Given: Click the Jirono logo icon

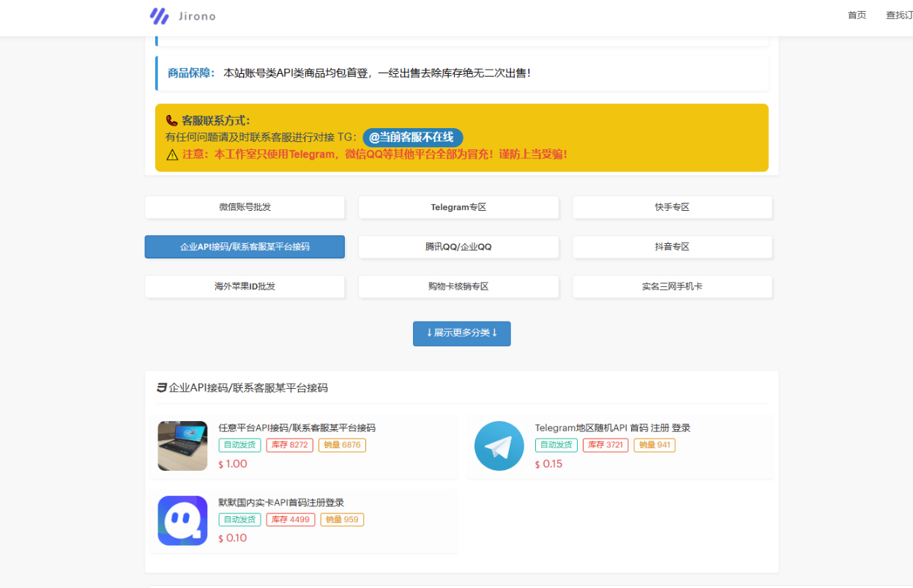Looking at the screenshot, I should [159, 16].
